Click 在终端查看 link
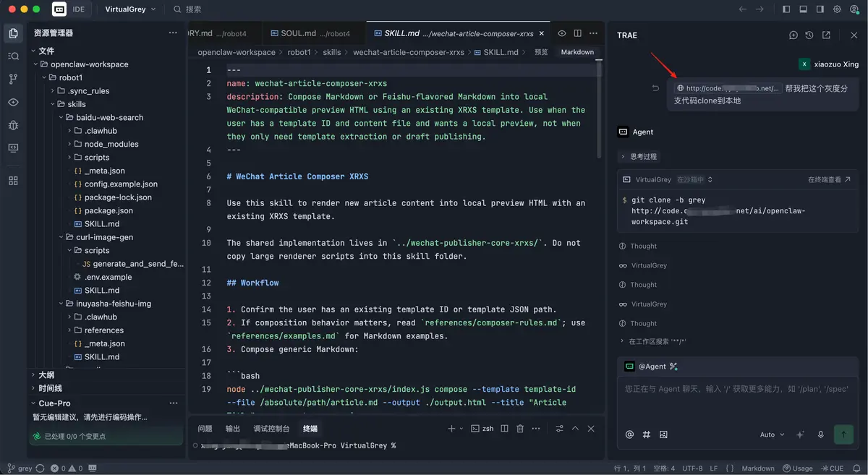868x475 pixels. pyautogui.click(x=829, y=179)
